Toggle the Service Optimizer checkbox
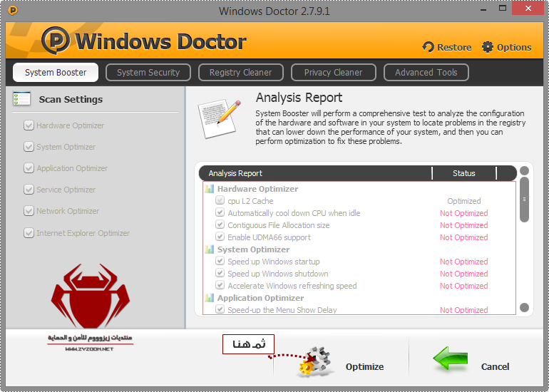The image size is (549, 392). tap(29, 190)
